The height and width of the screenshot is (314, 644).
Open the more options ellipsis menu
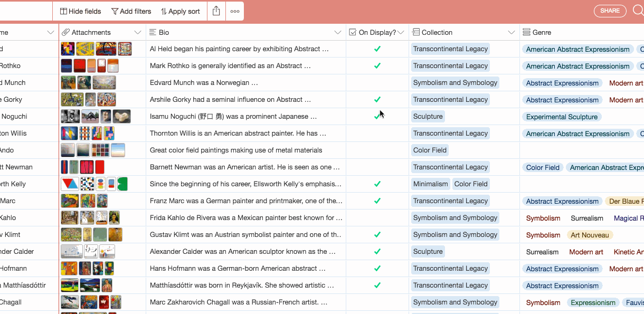pos(235,11)
